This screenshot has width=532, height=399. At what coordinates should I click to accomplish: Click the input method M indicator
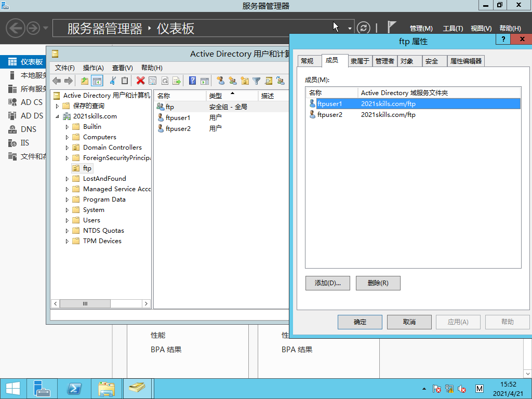point(480,389)
